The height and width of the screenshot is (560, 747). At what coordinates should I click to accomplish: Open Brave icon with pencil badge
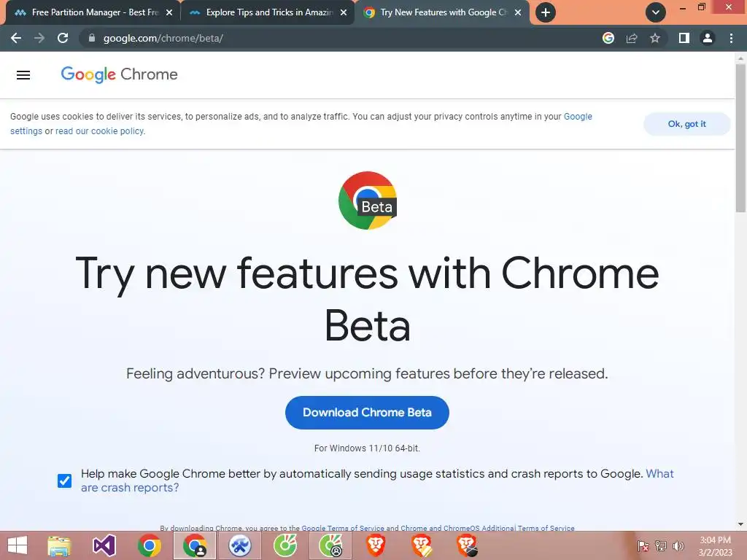click(x=422, y=545)
